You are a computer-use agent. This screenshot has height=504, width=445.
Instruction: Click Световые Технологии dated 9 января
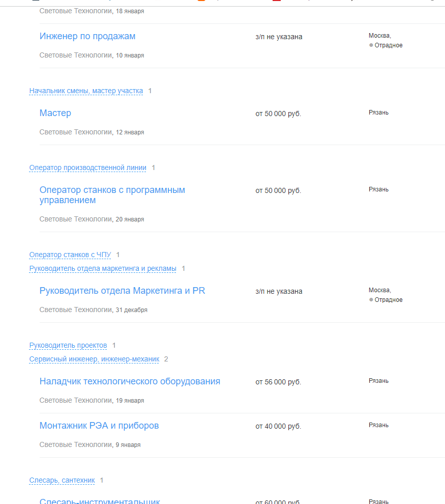point(76,444)
